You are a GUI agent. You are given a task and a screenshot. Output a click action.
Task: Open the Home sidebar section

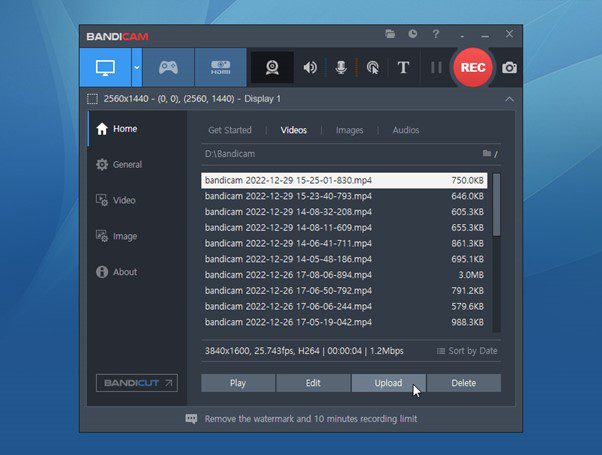(137, 129)
